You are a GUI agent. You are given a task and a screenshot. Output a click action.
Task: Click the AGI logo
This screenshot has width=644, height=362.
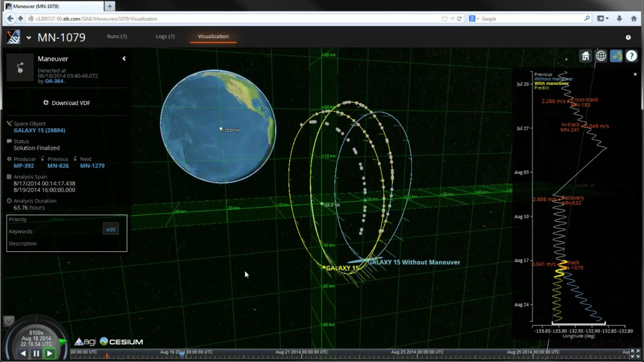point(85,342)
